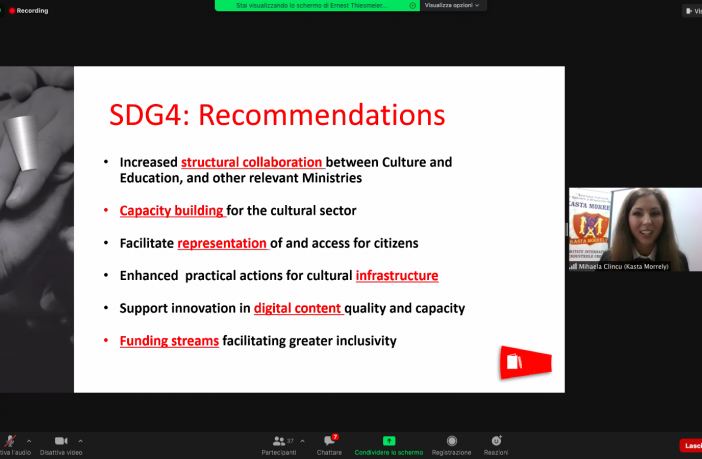702x459 pixels.
Task: Toggle the camera with Disattiva video
Action: (x=61, y=441)
